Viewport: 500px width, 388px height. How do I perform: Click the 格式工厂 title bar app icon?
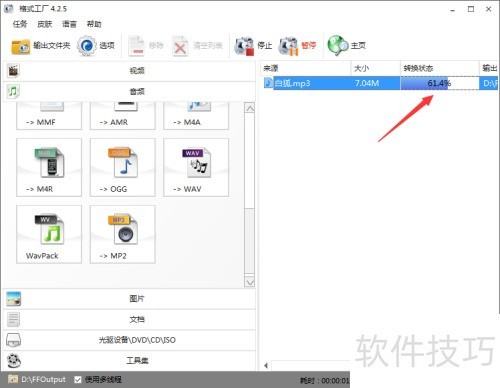click(9, 9)
